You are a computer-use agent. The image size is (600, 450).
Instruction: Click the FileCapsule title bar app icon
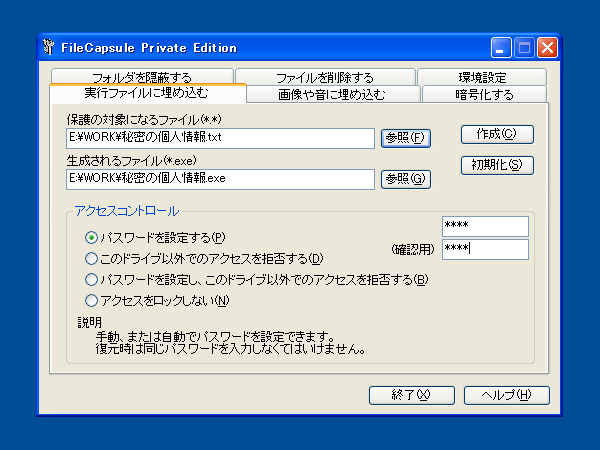49,47
